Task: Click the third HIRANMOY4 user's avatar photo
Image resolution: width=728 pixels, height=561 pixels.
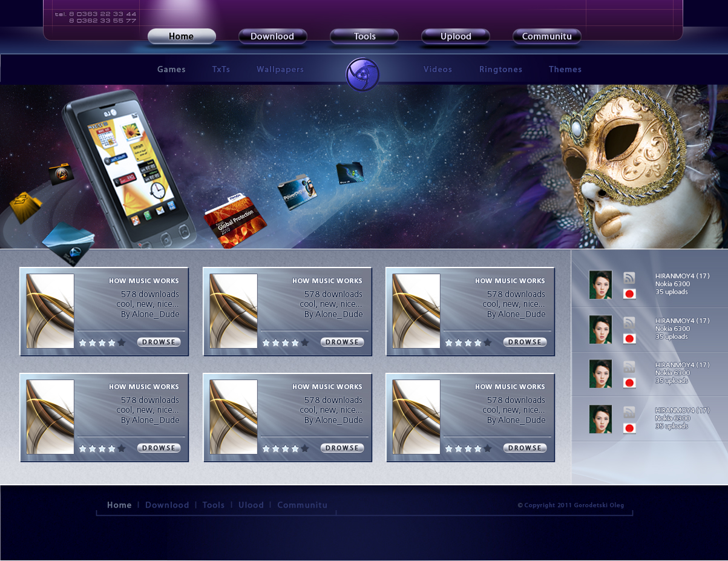Action: click(x=600, y=374)
